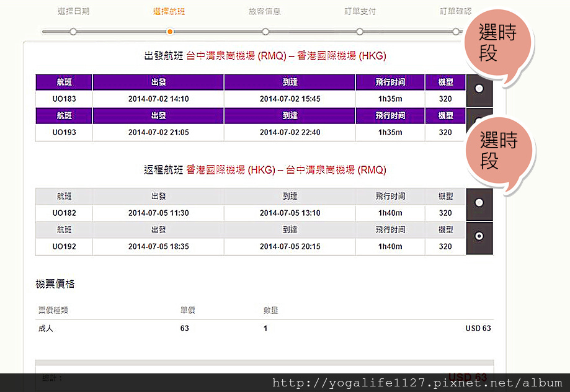Select radio button for flight UO183
Image resolution: width=570 pixels, height=392 pixels.
point(479,88)
